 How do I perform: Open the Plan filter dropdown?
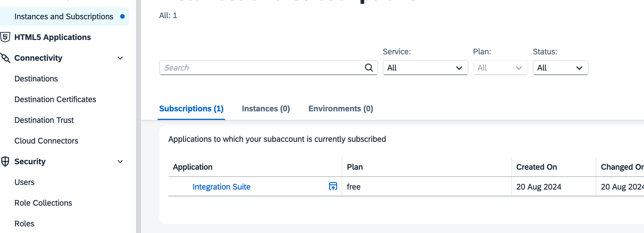pyautogui.click(x=500, y=68)
